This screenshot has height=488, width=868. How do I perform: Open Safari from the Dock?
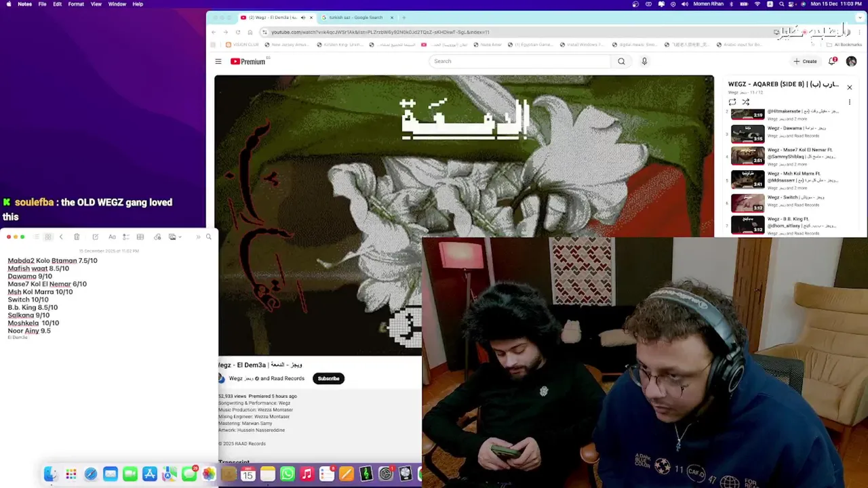coord(90,474)
